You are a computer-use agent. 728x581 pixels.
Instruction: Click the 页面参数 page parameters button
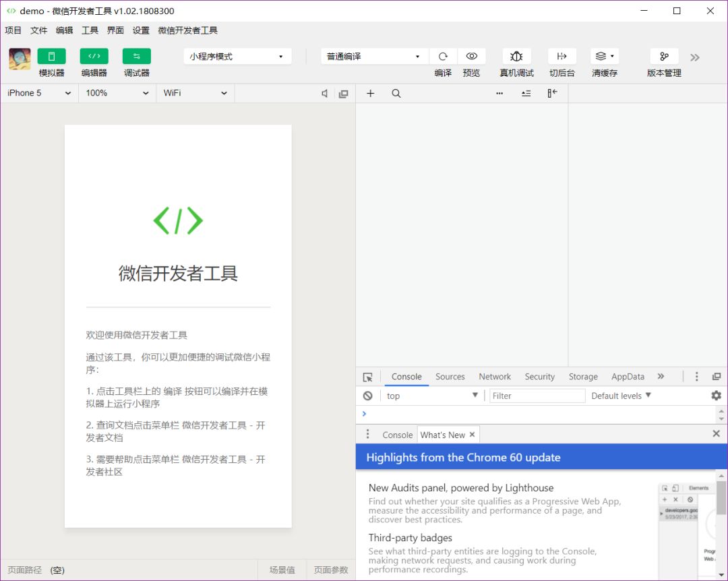click(330, 570)
